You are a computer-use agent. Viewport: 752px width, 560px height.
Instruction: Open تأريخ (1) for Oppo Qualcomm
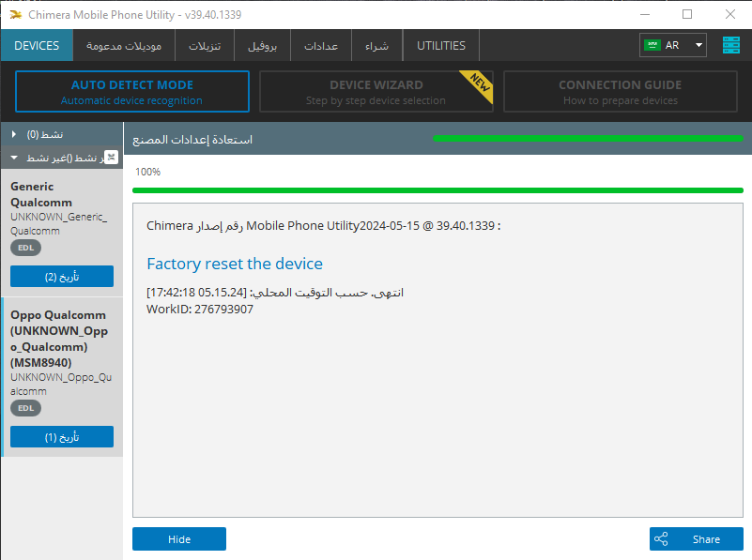coord(62,437)
